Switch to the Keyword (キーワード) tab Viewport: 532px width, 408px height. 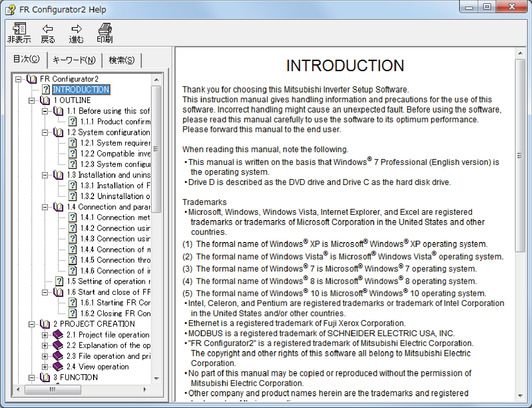pyautogui.click(x=74, y=60)
